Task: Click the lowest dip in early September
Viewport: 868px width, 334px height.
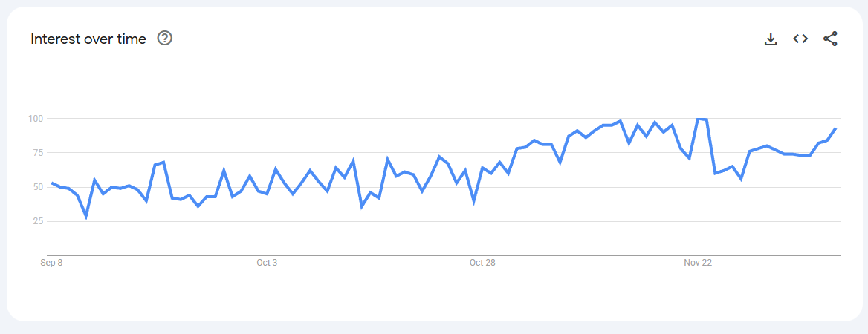Action: pos(86,217)
